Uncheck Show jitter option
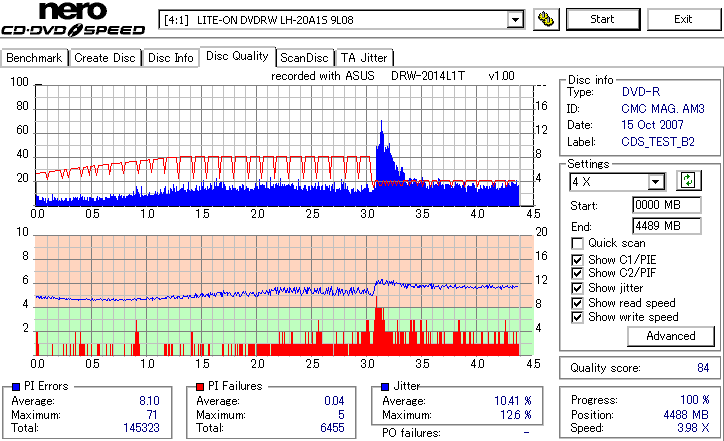Viewport: 724px width, 441px height. click(577, 288)
